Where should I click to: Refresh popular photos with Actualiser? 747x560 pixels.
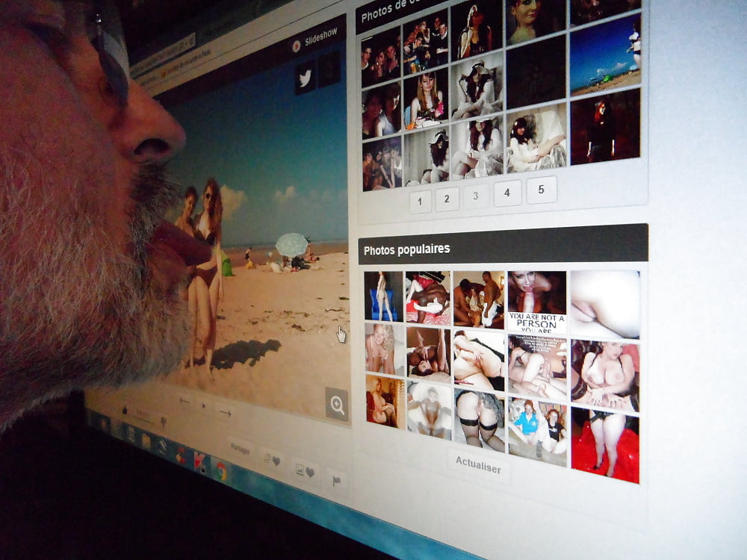[478, 464]
